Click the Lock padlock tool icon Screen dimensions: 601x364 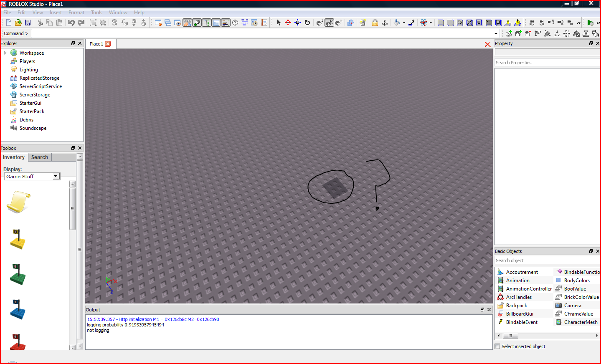[x=375, y=23]
